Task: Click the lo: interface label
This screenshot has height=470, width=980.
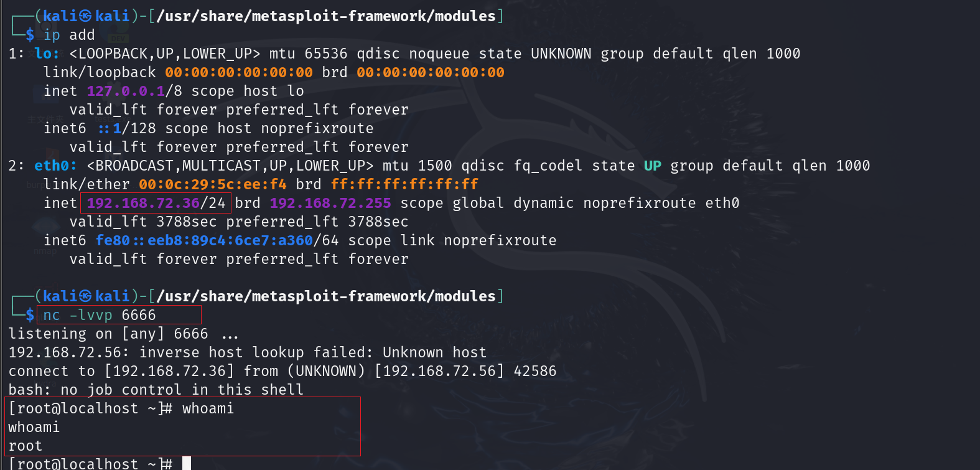Action: point(47,54)
